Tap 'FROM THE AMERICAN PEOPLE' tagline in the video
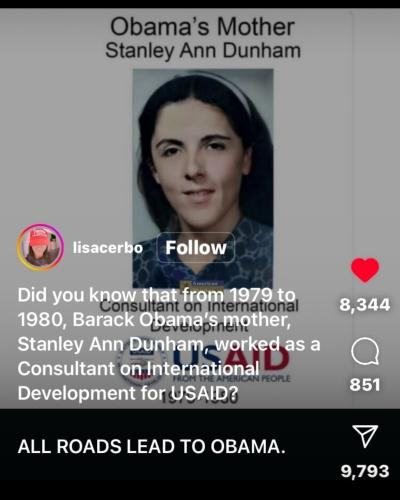Image resolution: width=400 pixels, height=500 pixels. click(x=232, y=379)
